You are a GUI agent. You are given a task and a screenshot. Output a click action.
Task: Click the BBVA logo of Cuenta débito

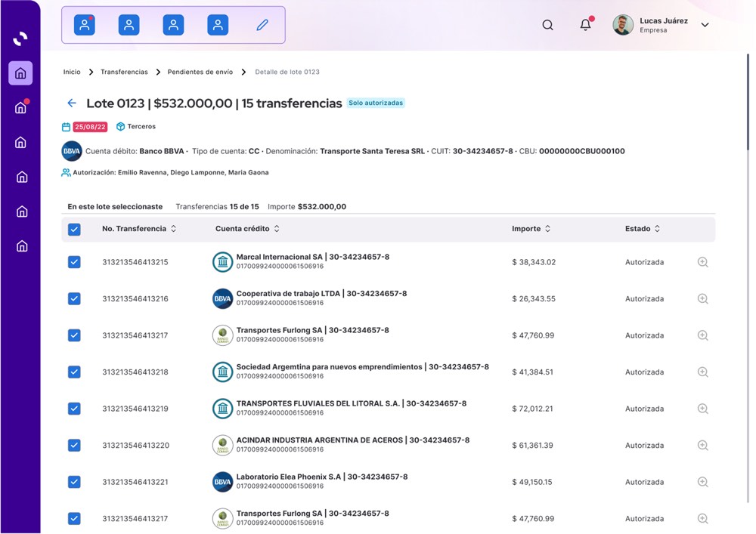pyautogui.click(x=72, y=151)
